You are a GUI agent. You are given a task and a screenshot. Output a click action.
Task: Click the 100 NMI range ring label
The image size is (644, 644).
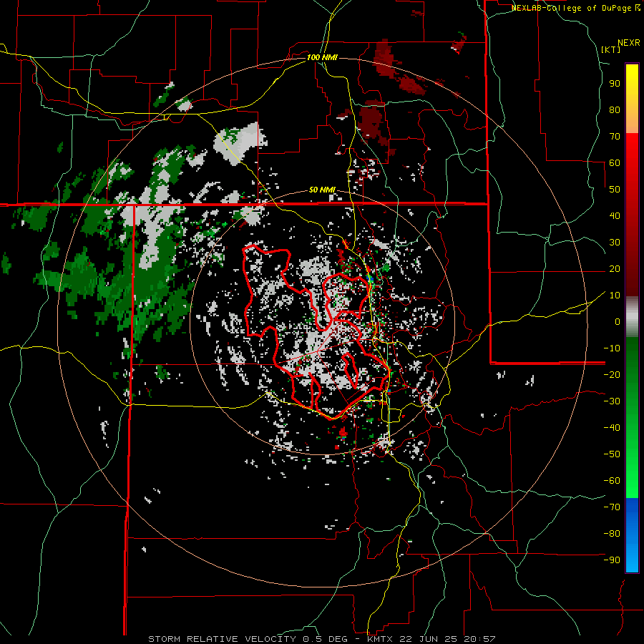point(321,57)
